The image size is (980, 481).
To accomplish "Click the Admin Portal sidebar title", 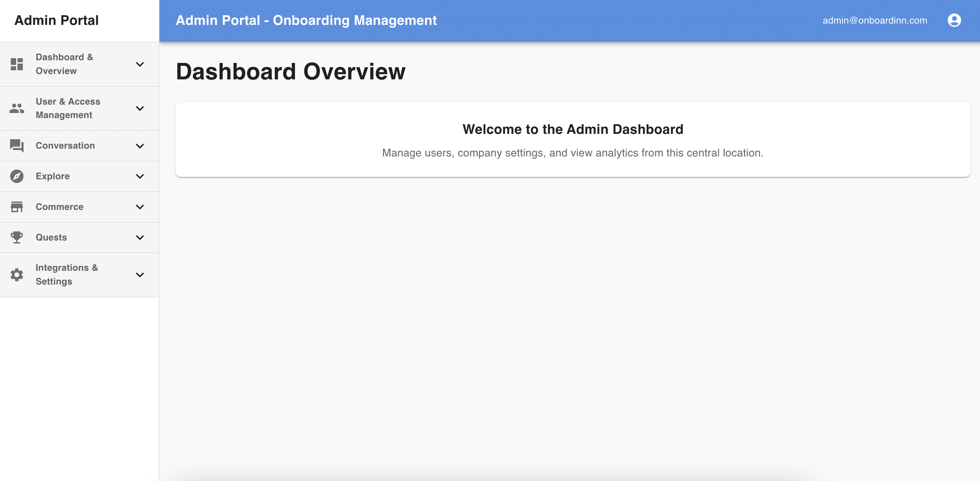I will coord(56,20).
